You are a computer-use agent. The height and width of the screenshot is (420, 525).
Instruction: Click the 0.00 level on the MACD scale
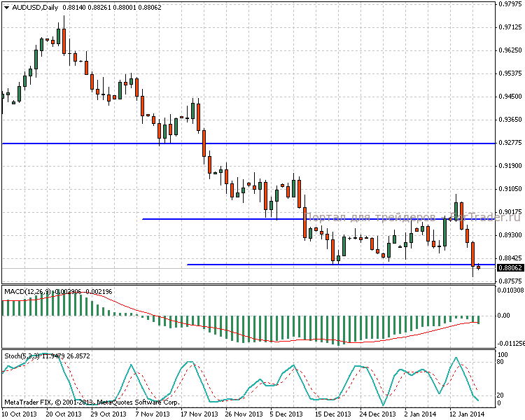coord(505,315)
